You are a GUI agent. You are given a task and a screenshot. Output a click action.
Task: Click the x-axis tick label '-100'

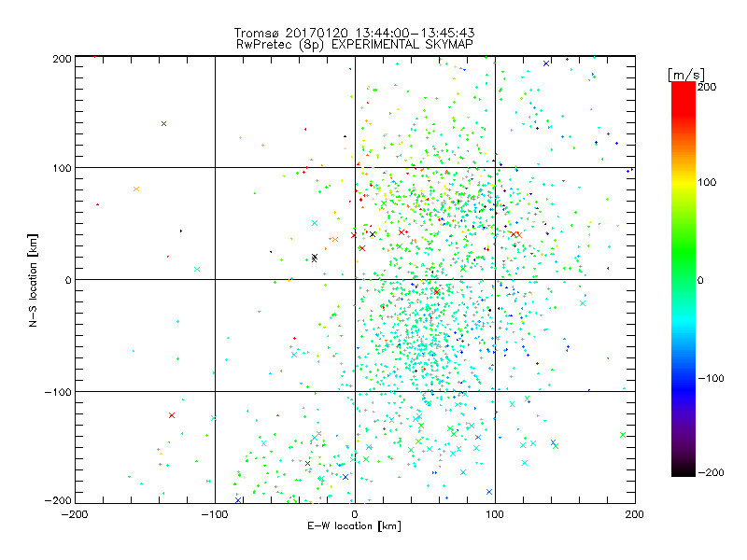coord(215,514)
